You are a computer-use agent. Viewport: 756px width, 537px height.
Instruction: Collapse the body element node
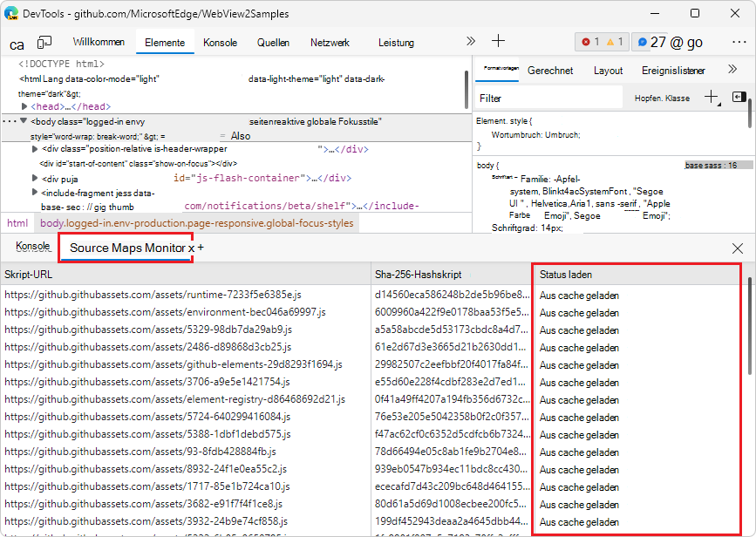(24, 121)
